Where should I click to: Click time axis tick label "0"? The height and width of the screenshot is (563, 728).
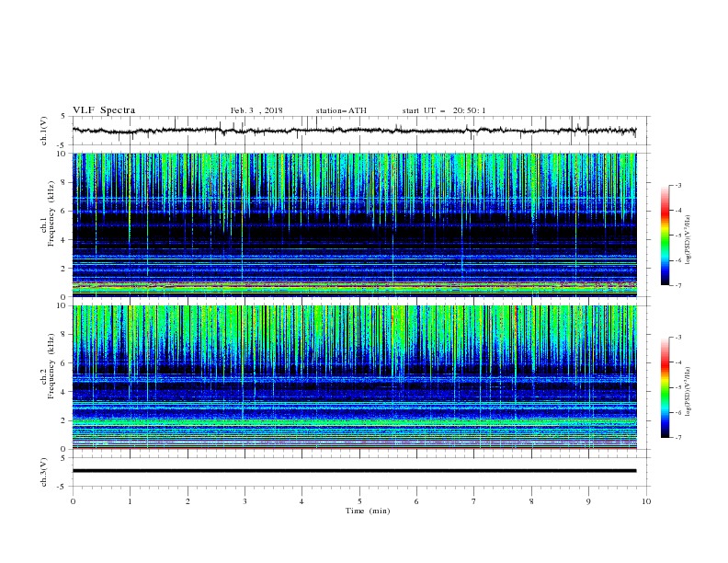[x=73, y=501]
